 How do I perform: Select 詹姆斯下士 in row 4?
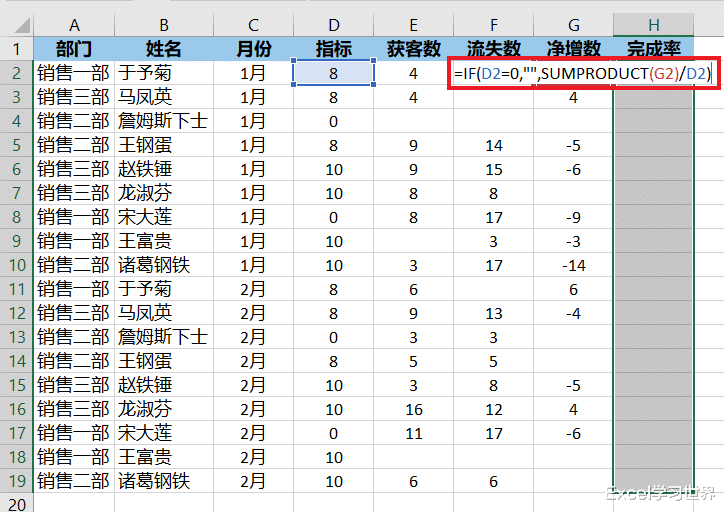(163, 121)
